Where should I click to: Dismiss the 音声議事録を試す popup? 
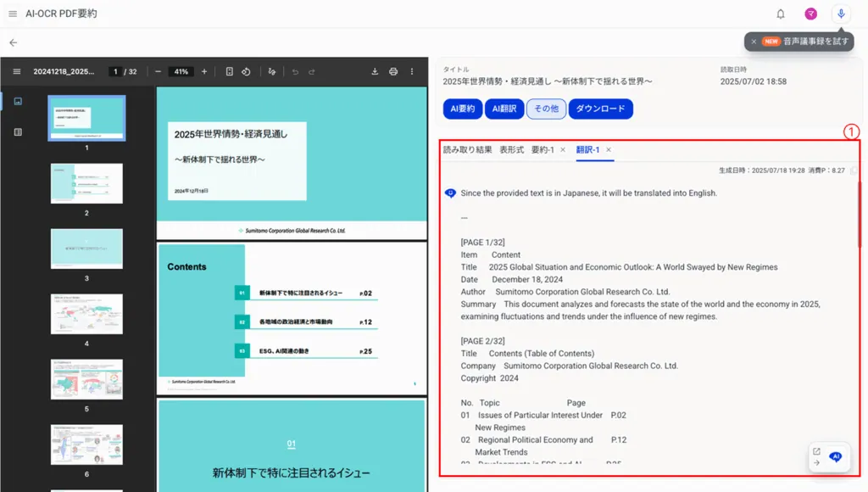tap(754, 42)
